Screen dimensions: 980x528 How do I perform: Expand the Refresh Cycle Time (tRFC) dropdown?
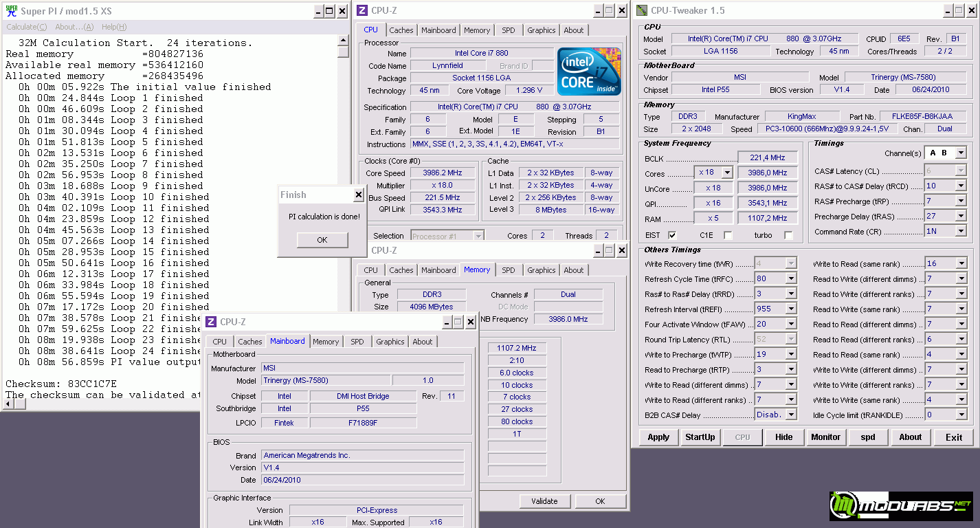(791, 279)
